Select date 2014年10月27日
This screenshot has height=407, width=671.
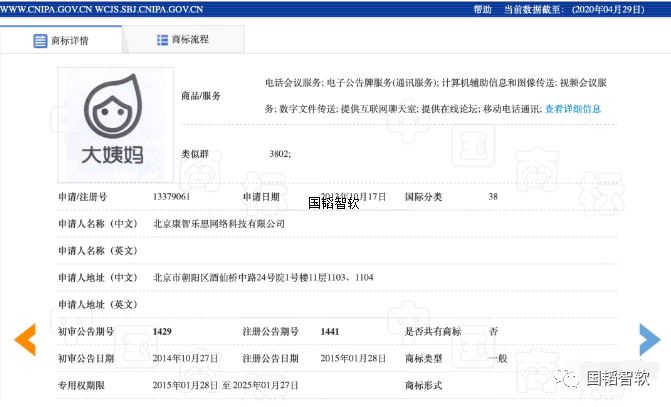point(185,358)
